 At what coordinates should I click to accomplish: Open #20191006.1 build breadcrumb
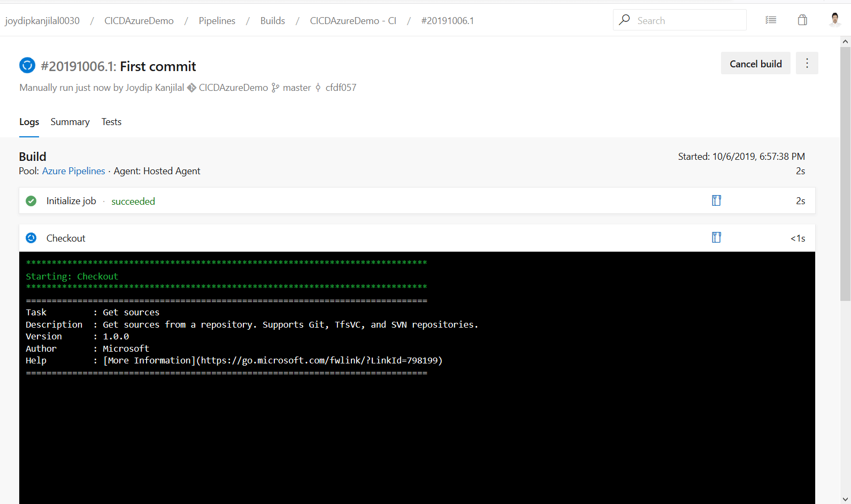(x=448, y=21)
